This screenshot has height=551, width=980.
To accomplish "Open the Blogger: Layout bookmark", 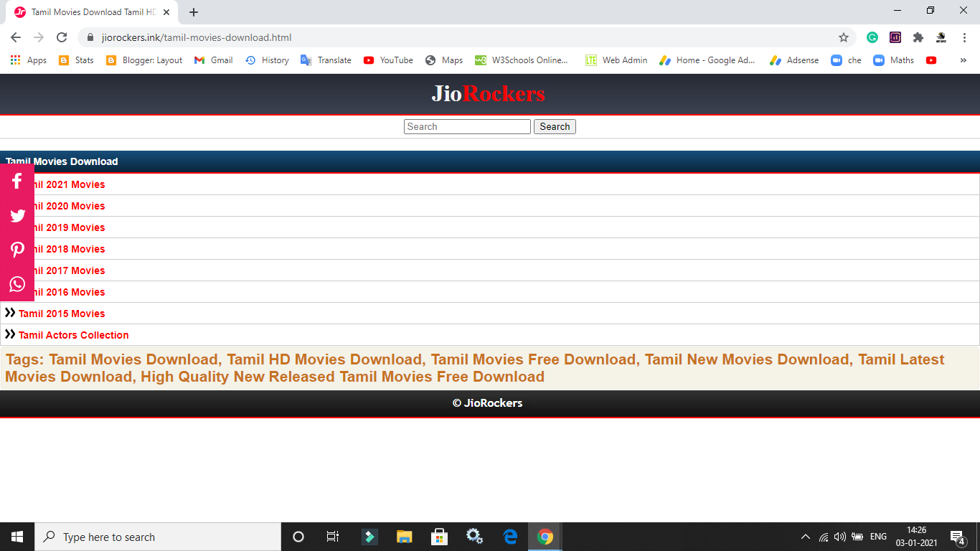I will tap(144, 60).
